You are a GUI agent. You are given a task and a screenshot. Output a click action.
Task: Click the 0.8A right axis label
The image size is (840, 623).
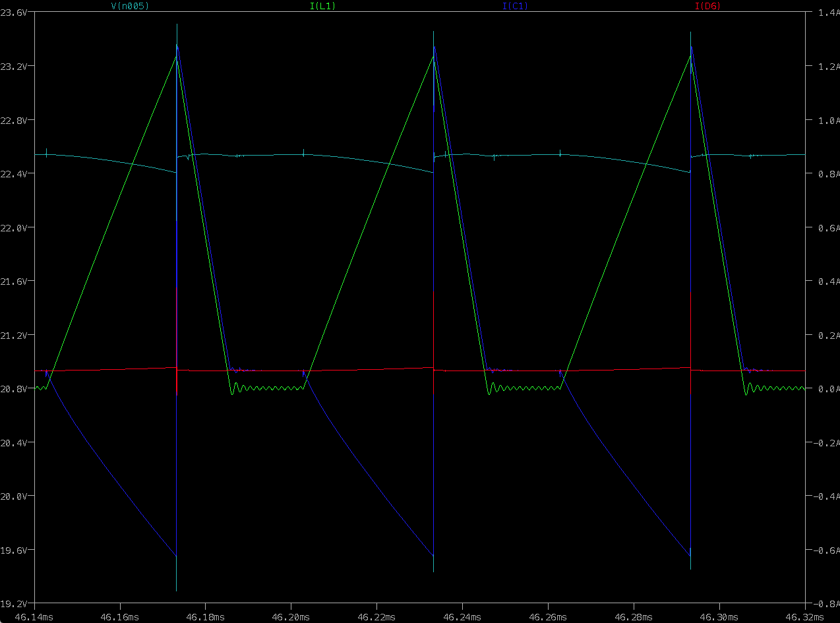pos(829,173)
